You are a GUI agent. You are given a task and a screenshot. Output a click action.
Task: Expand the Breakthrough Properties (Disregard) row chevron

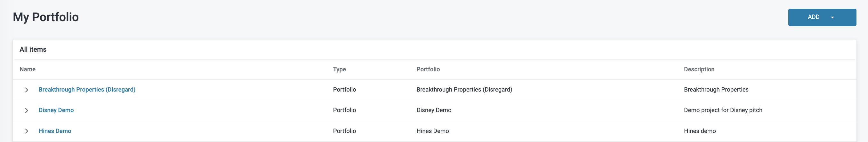coord(27,90)
